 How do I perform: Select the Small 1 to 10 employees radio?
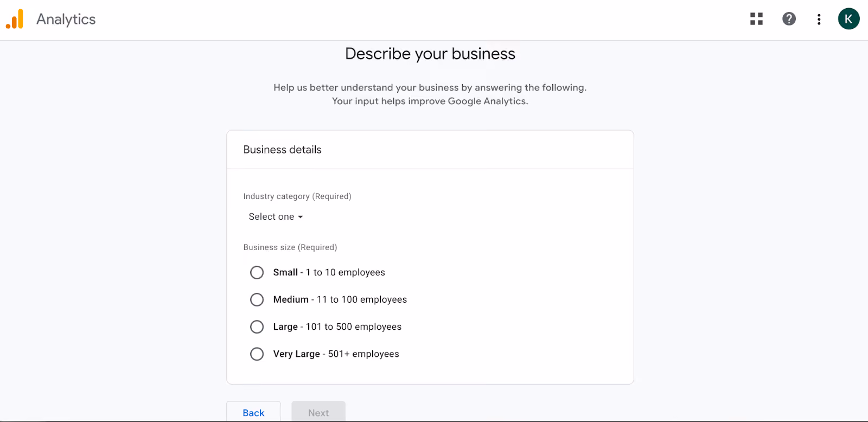click(x=257, y=272)
